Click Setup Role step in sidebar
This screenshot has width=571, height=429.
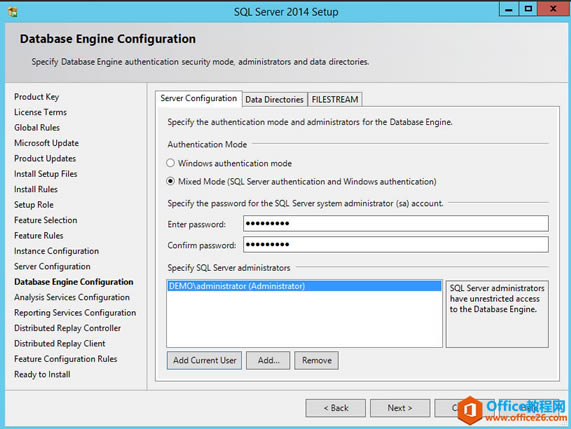pyautogui.click(x=34, y=205)
